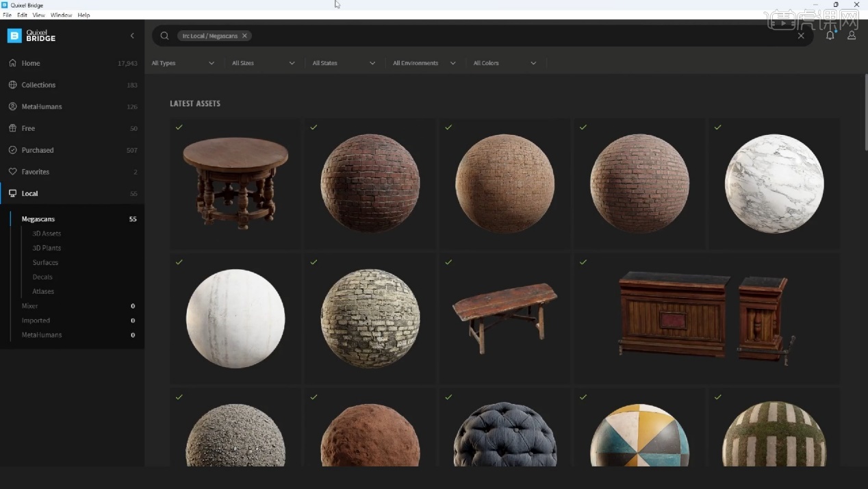The image size is (868, 489).
Task: Select the Atlases subcategory
Action: [43, 291]
